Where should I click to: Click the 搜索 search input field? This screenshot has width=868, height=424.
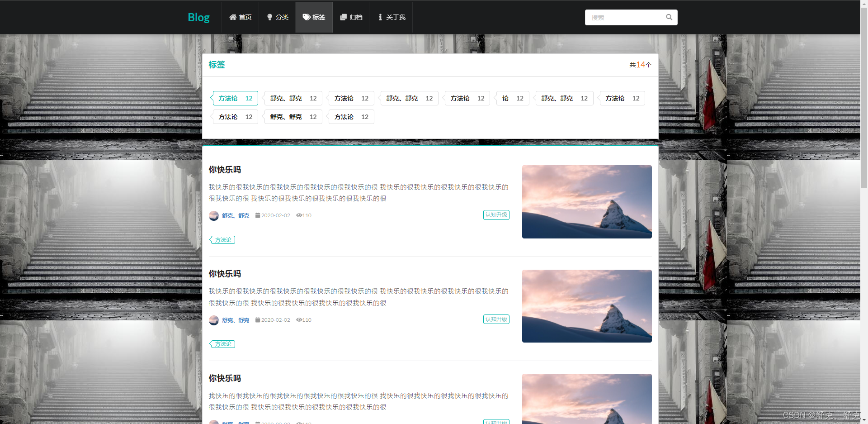point(631,17)
